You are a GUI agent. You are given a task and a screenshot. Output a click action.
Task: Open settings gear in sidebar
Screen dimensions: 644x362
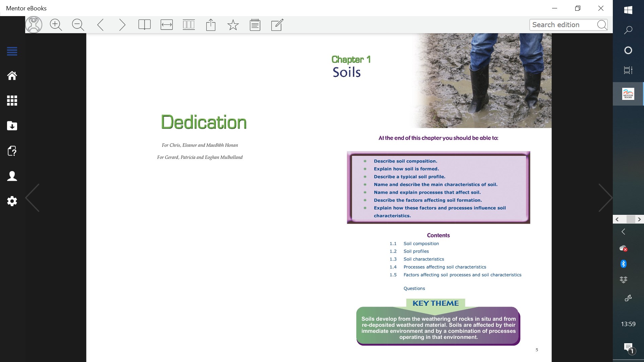pyautogui.click(x=12, y=201)
